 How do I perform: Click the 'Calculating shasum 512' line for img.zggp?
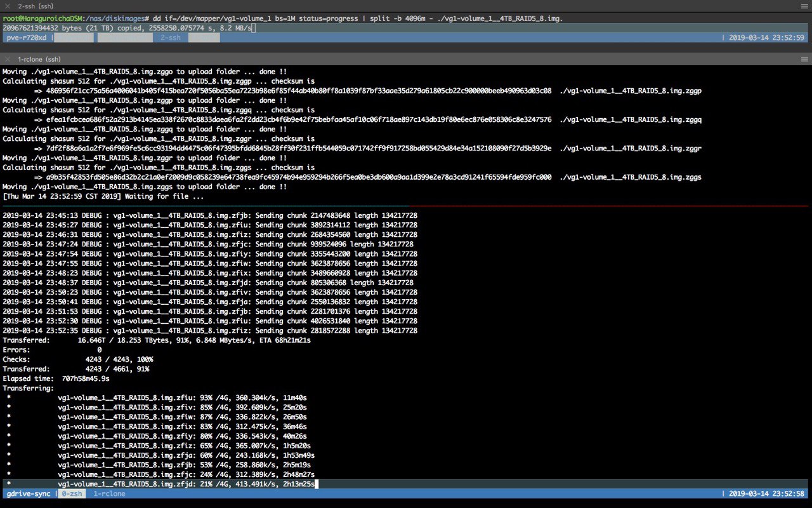click(x=159, y=81)
